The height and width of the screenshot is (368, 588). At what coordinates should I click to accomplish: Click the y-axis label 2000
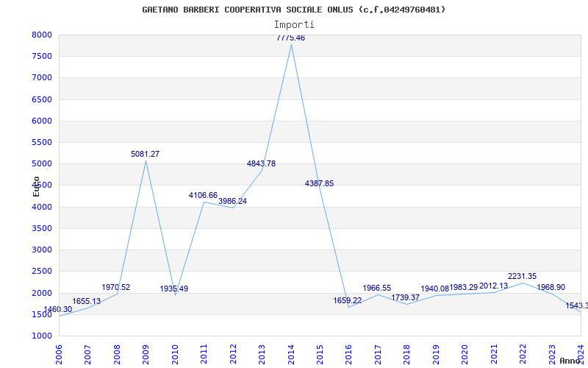coord(42,293)
